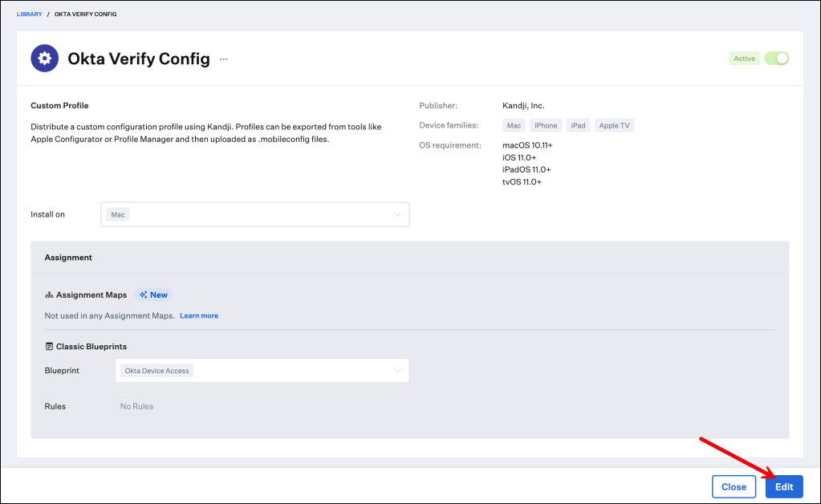Select the Mac tag in Install on field
Screen dimensions: 821x504
(118, 214)
